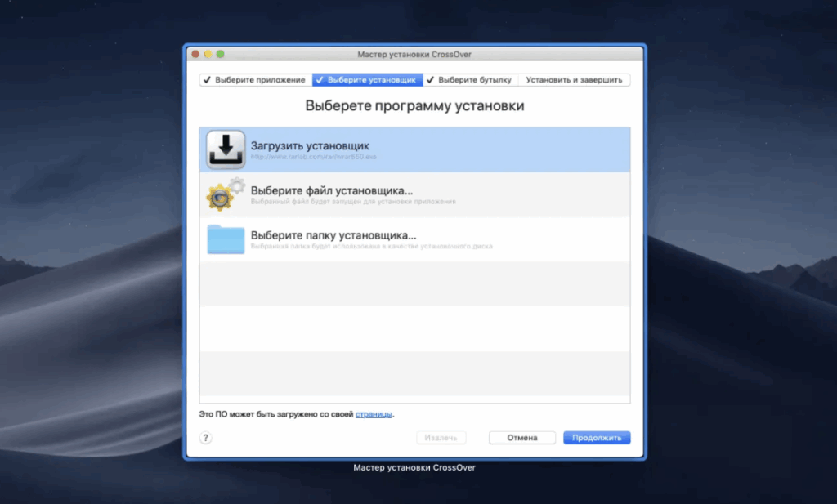
Task: Choose 'Выберите файл установщика...' text
Action: (x=332, y=190)
